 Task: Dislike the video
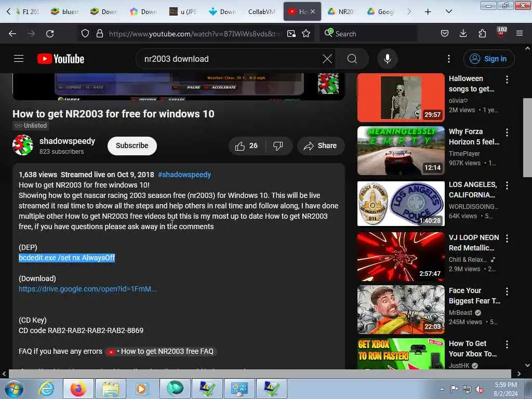coord(278,146)
